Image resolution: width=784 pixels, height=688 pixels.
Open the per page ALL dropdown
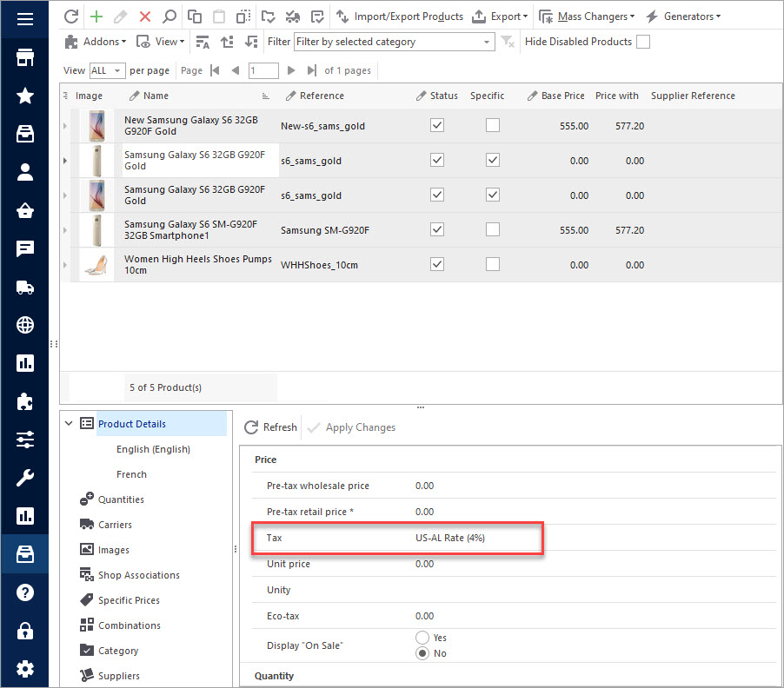[x=107, y=70]
